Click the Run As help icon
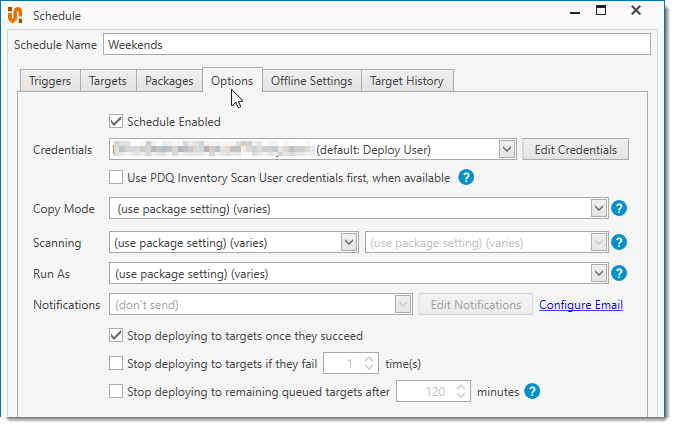 [x=619, y=273]
